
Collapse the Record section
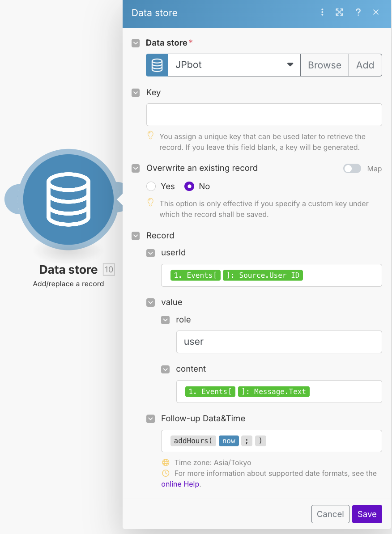point(136,236)
